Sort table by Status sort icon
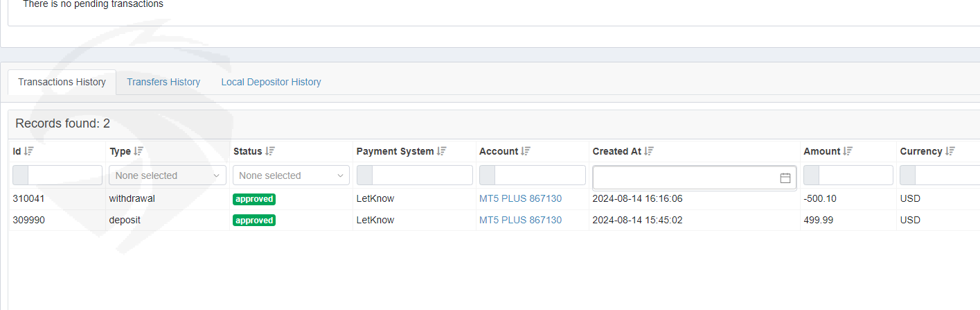Viewport: 980px width, 310px height. point(270,151)
